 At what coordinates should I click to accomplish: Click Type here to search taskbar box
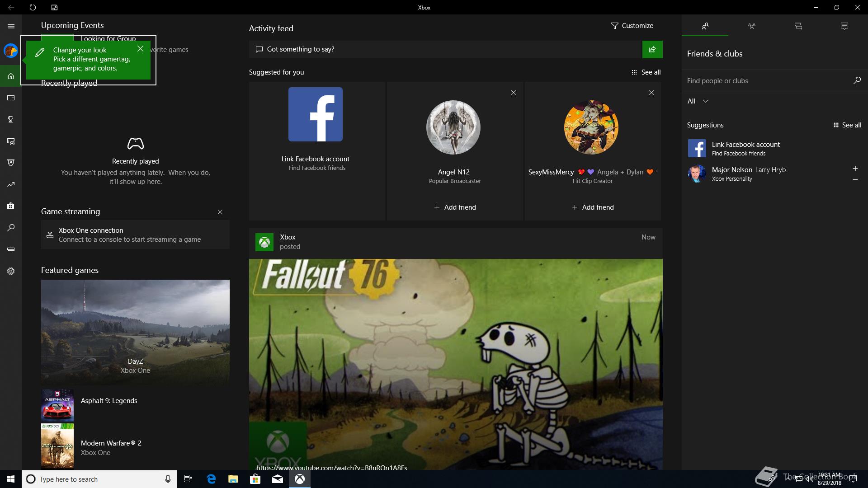click(99, 479)
